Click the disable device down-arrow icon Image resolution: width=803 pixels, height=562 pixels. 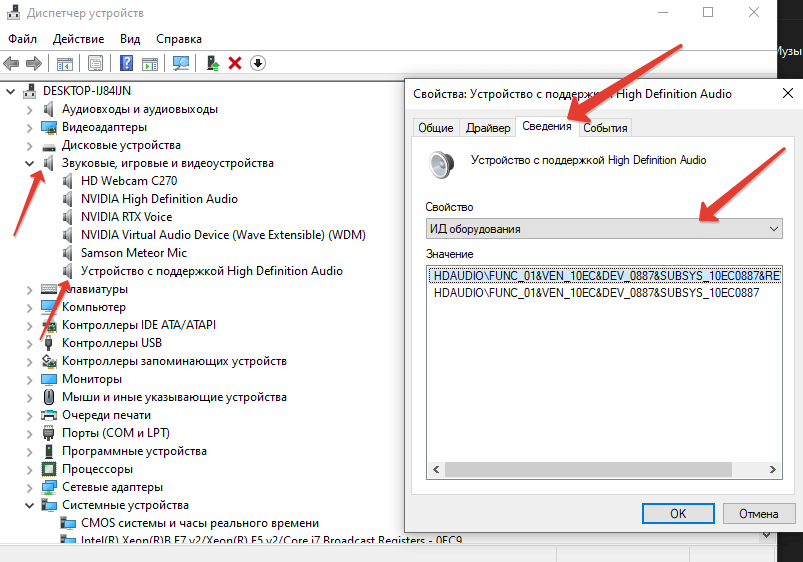pos(258,64)
